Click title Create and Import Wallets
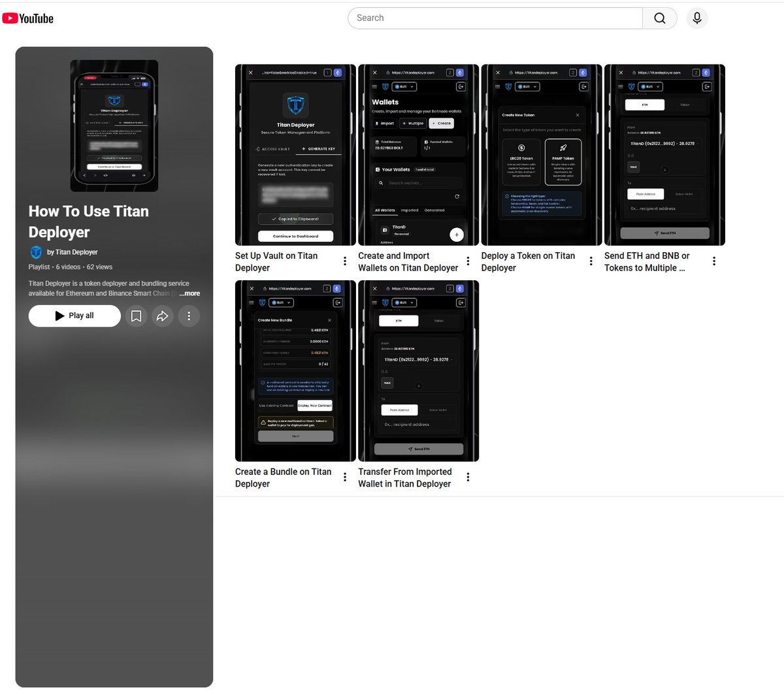784x699 pixels. (x=408, y=262)
